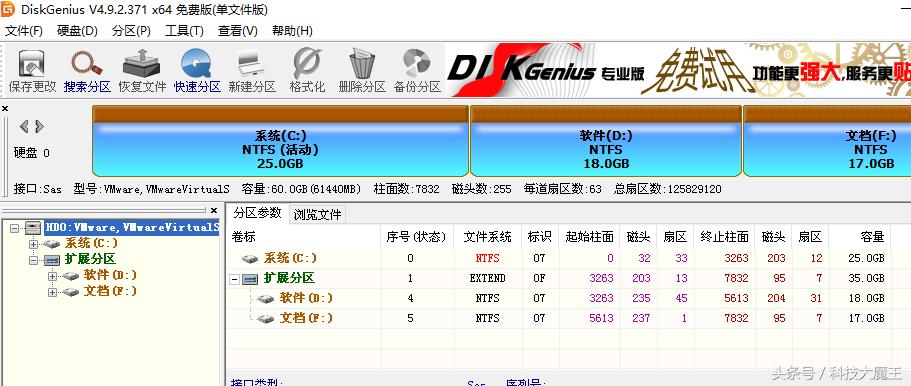Collapse the 扩展分区 tree node
This screenshot has width=911, height=386.
[x=33, y=259]
